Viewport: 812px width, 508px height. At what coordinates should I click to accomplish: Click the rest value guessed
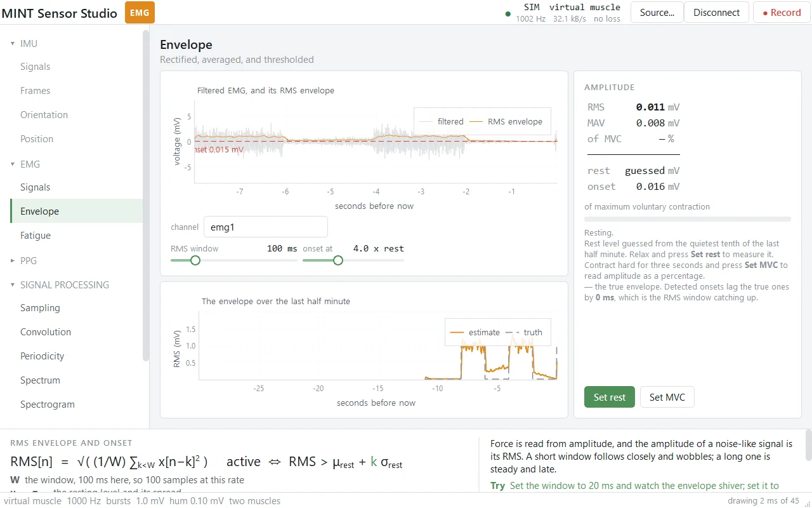pos(645,171)
